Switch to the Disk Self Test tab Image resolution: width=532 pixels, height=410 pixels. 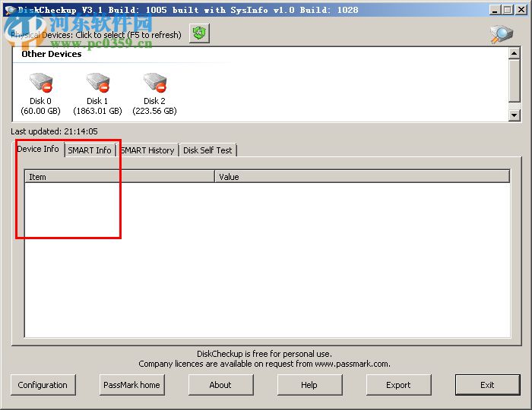pyautogui.click(x=207, y=150)
